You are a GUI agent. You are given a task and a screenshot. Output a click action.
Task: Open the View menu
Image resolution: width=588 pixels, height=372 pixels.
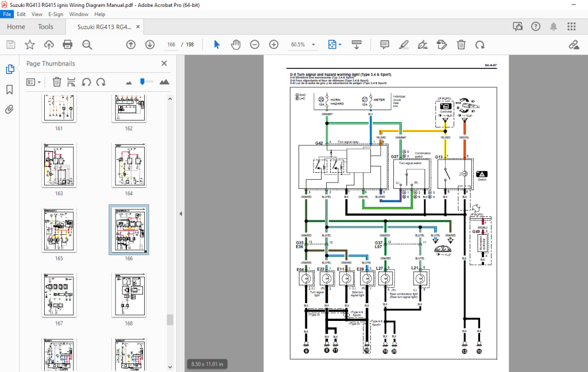(37, 14)
